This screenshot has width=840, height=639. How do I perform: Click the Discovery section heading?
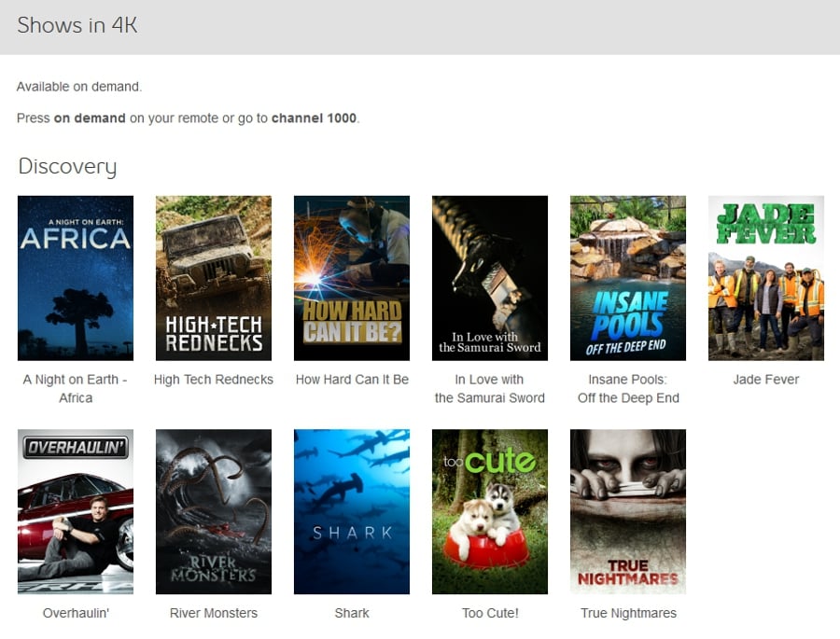tap(66, 166)
